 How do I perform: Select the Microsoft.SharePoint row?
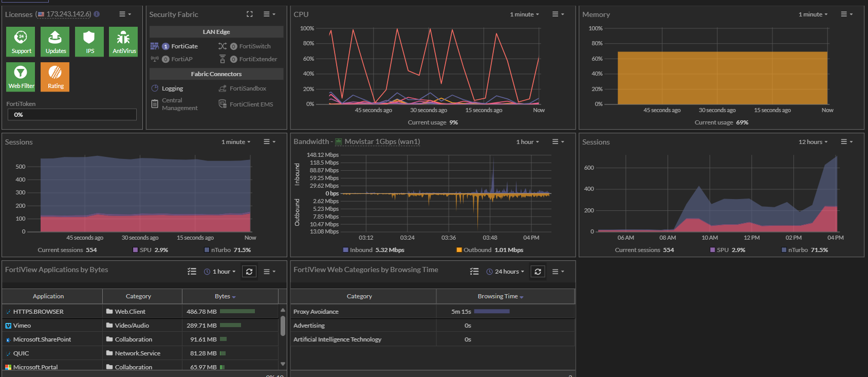[140, 339]
